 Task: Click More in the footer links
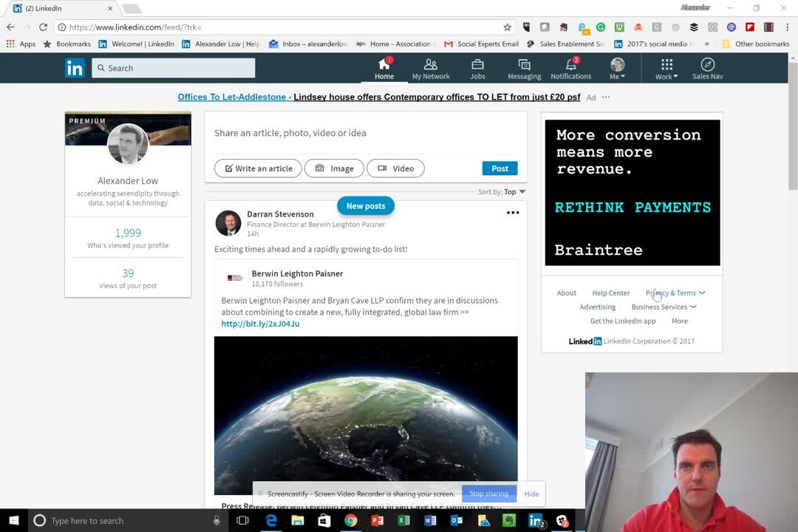click(680, 321)
